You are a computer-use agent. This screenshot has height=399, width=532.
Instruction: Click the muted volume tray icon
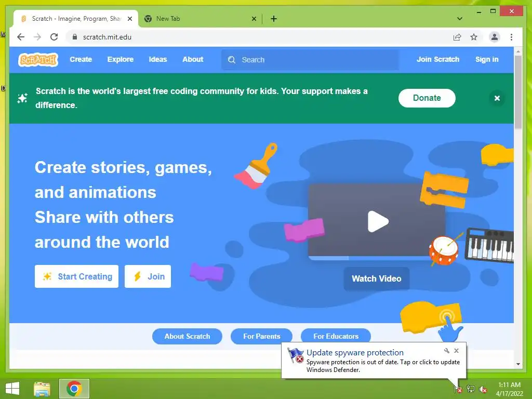(483, 390)
